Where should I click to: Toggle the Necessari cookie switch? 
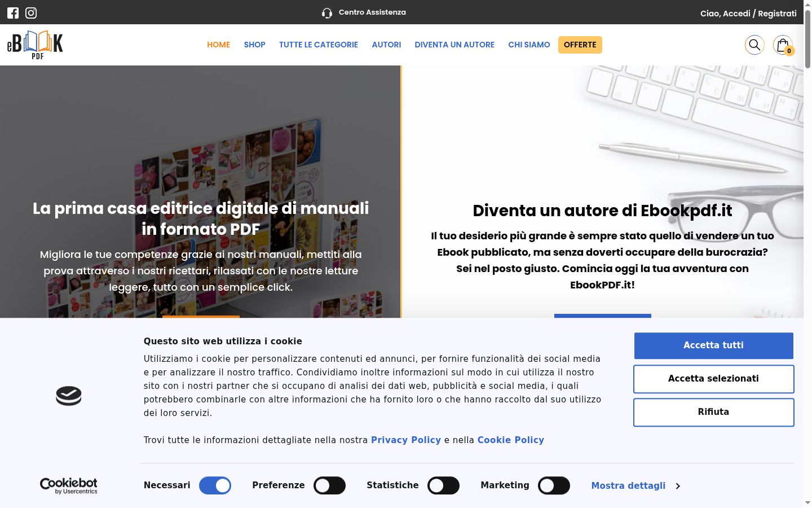point(215,485)
